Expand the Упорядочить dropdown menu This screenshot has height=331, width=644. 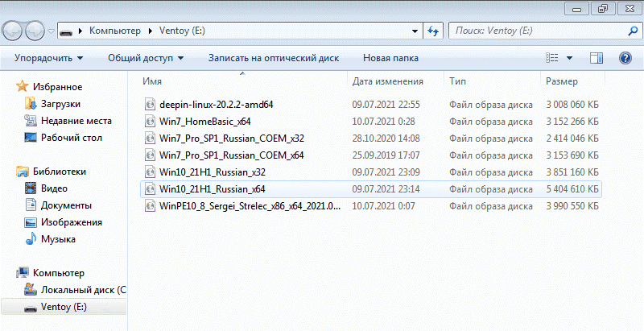click(x=48, y=58)
